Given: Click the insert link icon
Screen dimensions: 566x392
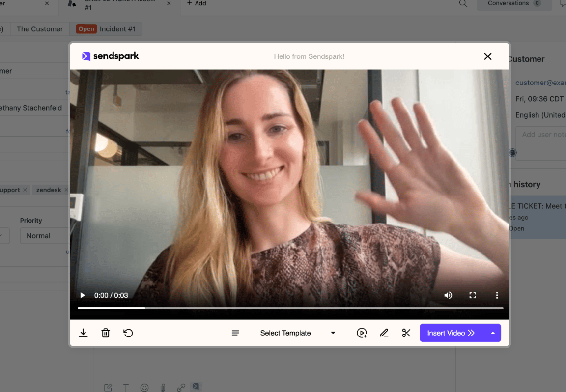Looking at the screenshot, I should pos(181,387).
